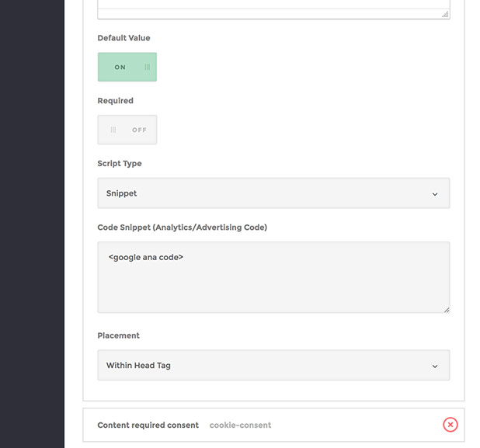Click the Code Snippet (Analytics/Advertising Code) label
Screen dimensions: 480x448
(x=183, y=227)
